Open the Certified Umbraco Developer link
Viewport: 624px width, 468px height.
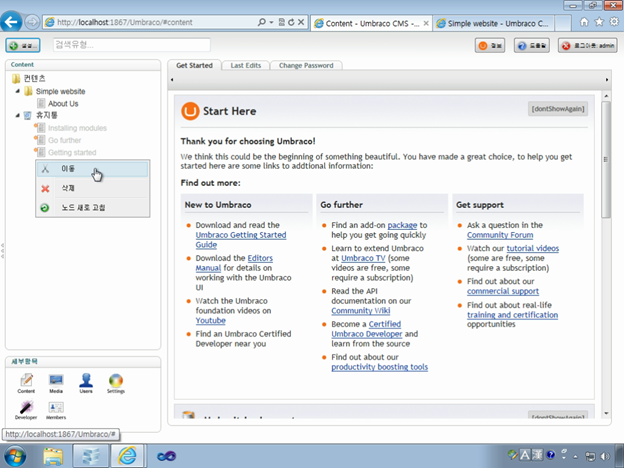[x=367, y=329]
